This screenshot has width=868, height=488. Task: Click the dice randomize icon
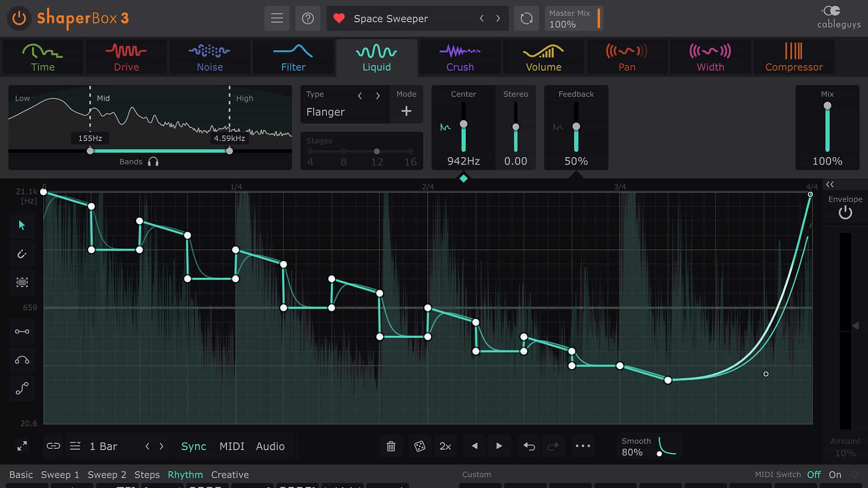pyautogui.click(x=420, y=446)
